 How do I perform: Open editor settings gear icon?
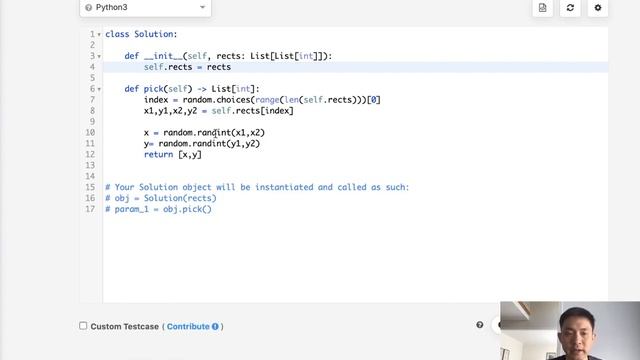click(598, 8)
